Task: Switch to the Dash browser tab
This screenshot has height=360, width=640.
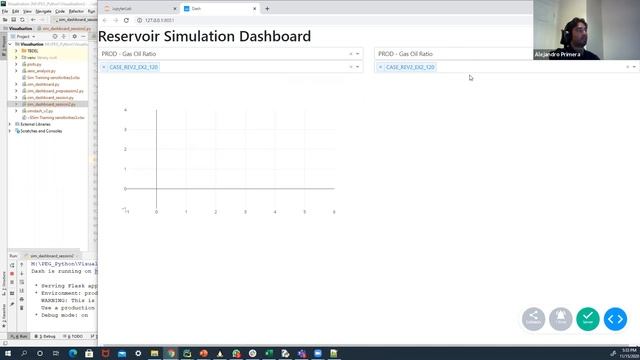Action: [x=219, y=9]
